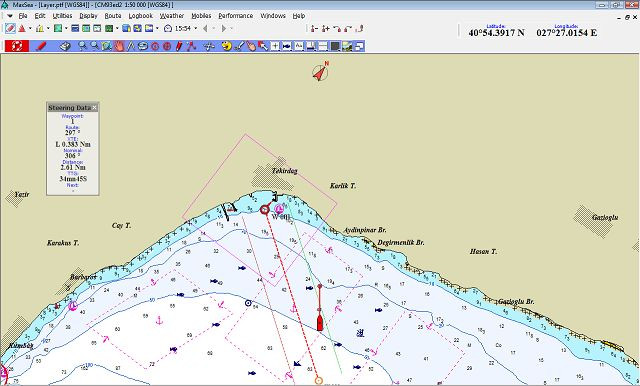Screen dimensions: 640x386
Task: Open dropdown arrow after dark green window icon
Action: pos(117,28)
